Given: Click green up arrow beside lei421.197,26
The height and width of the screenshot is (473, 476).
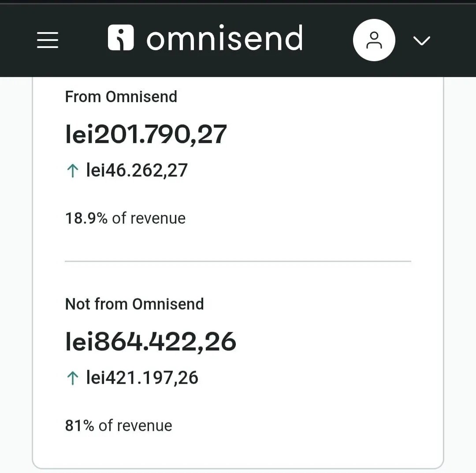Looking at the screenshot, I should (x=72, y=378).
